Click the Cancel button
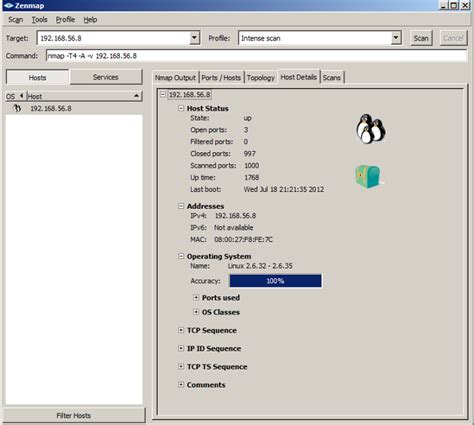This screenshot has width=474, height=425. tap(453, 38)
